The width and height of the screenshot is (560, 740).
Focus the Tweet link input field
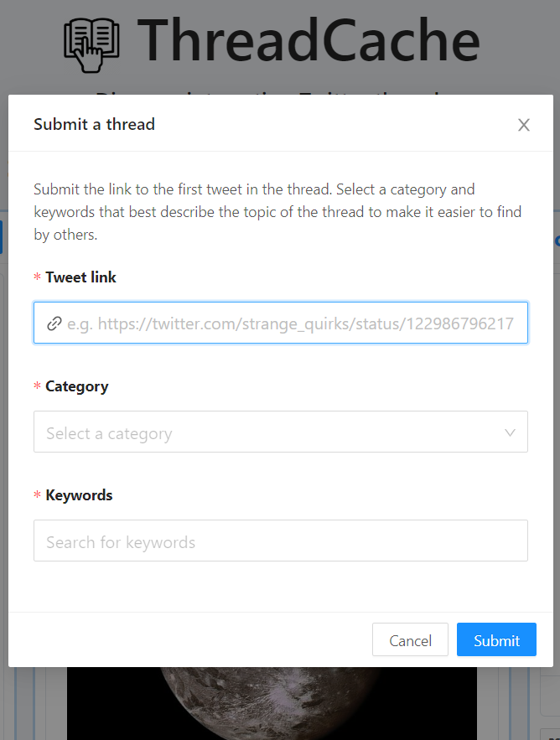tap(281, 323)
